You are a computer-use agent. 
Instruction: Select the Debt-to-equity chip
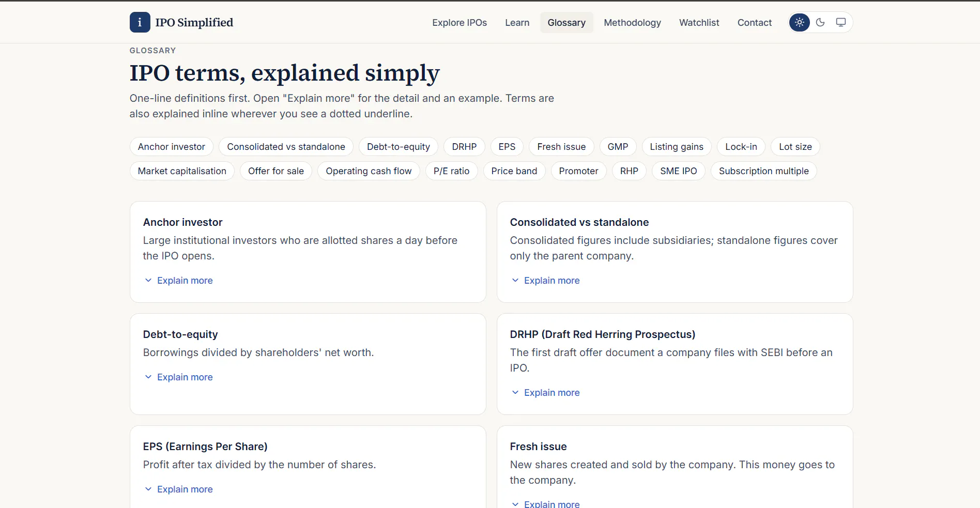399,147
